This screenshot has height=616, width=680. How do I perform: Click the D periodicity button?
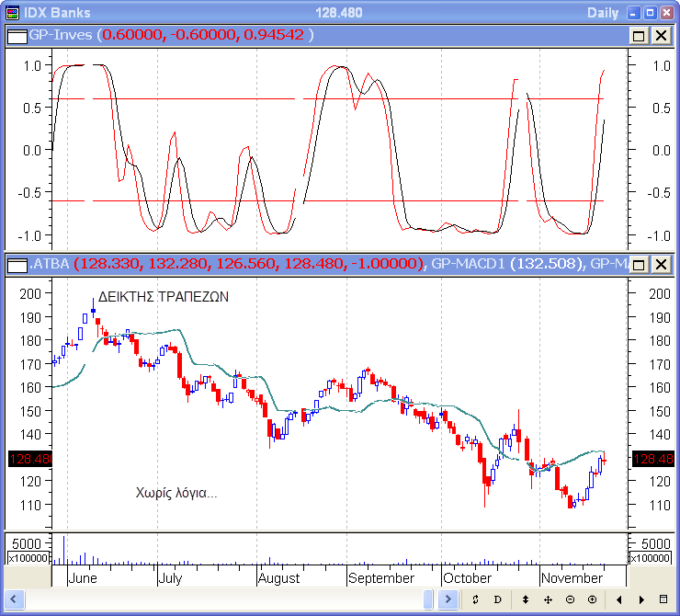[497, 599]
